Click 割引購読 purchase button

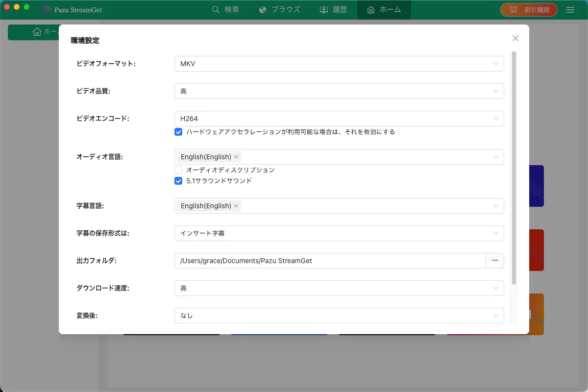click(x=529, y=9)
